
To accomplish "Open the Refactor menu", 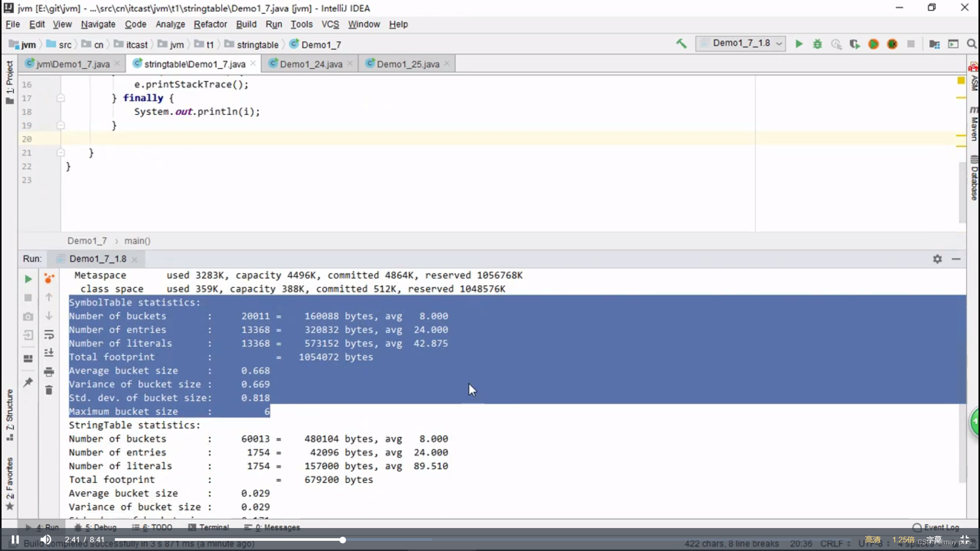I will point(210,24).
